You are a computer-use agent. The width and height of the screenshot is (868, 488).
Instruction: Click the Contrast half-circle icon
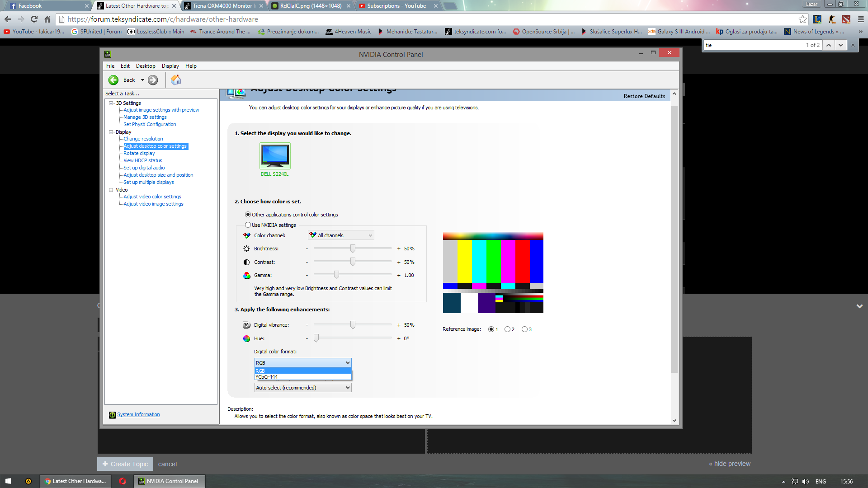click(246, 262)
